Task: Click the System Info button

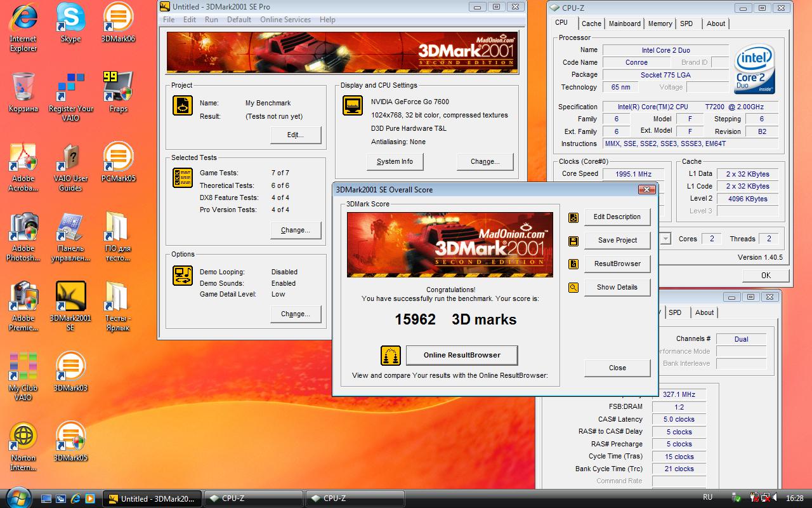Action: click(395, 161)
